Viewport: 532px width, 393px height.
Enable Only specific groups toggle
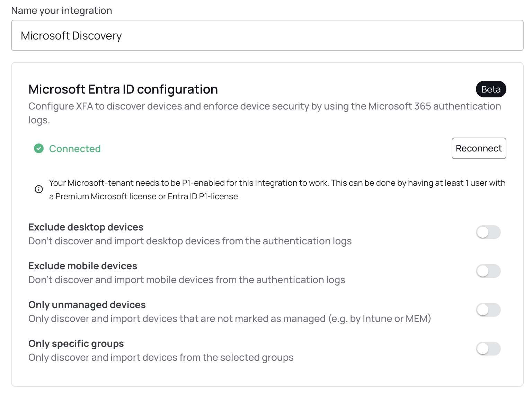click(488, 349)
